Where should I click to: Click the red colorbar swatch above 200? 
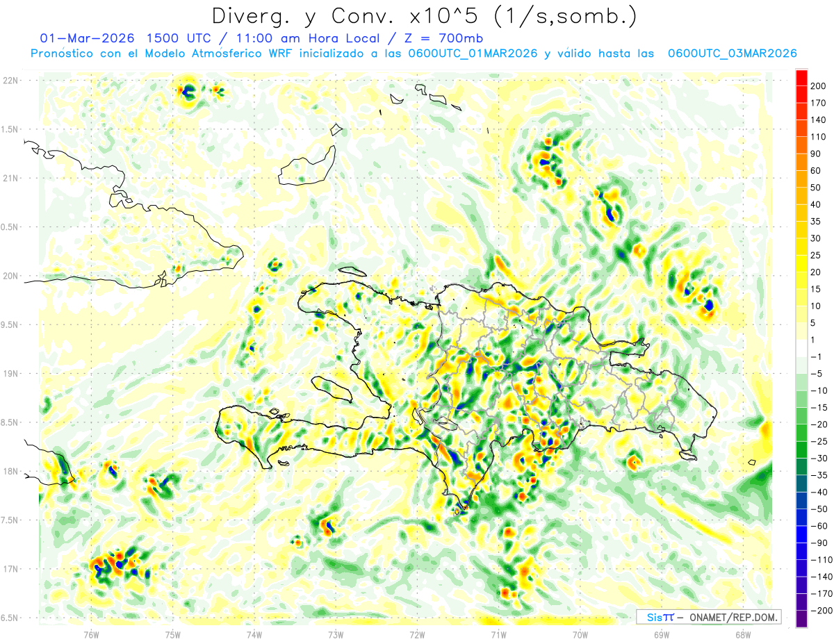[802, 78]
